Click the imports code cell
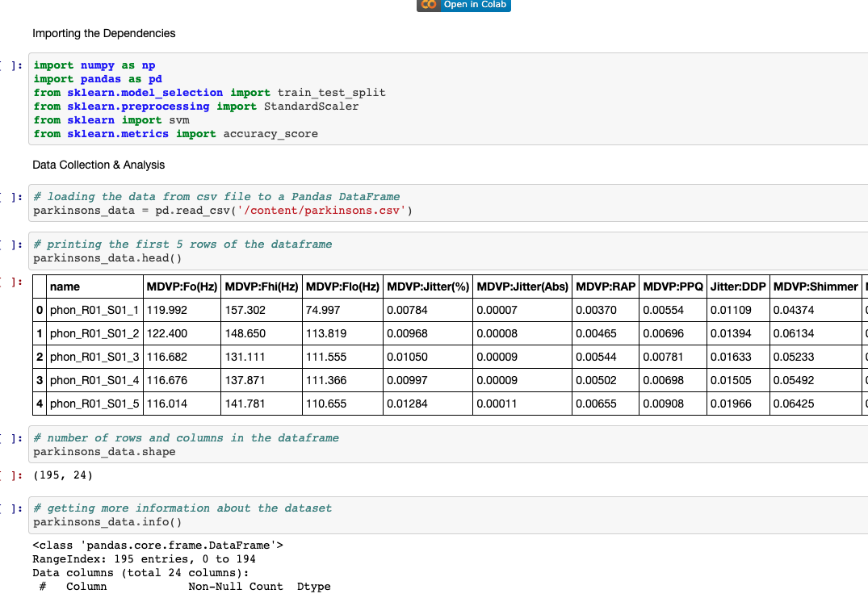868x598 pixels. pos(448,99)
